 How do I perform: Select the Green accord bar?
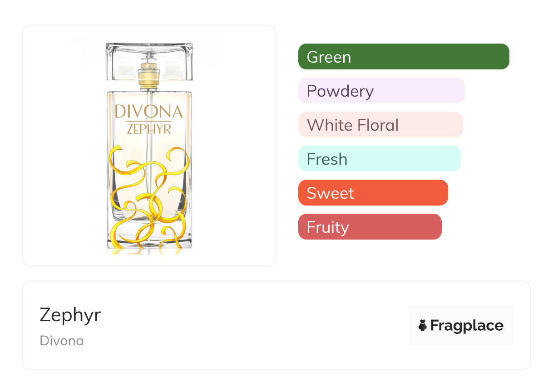pos(404,57)
